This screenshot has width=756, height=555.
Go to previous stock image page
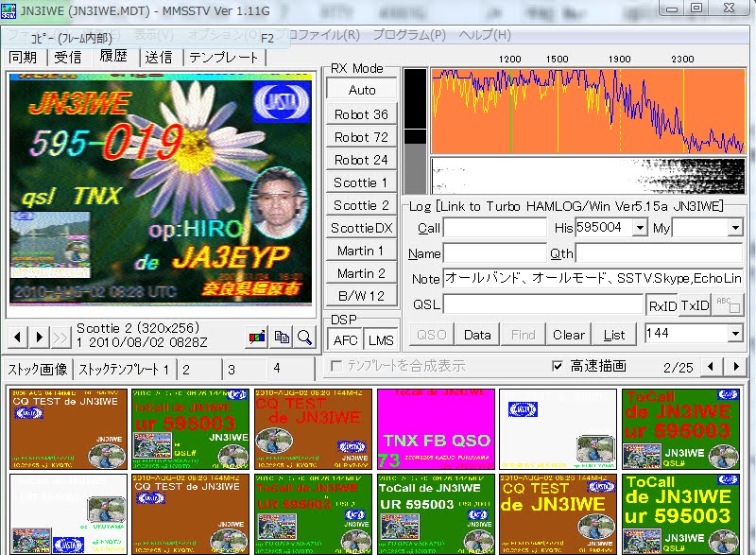[711, 367]
